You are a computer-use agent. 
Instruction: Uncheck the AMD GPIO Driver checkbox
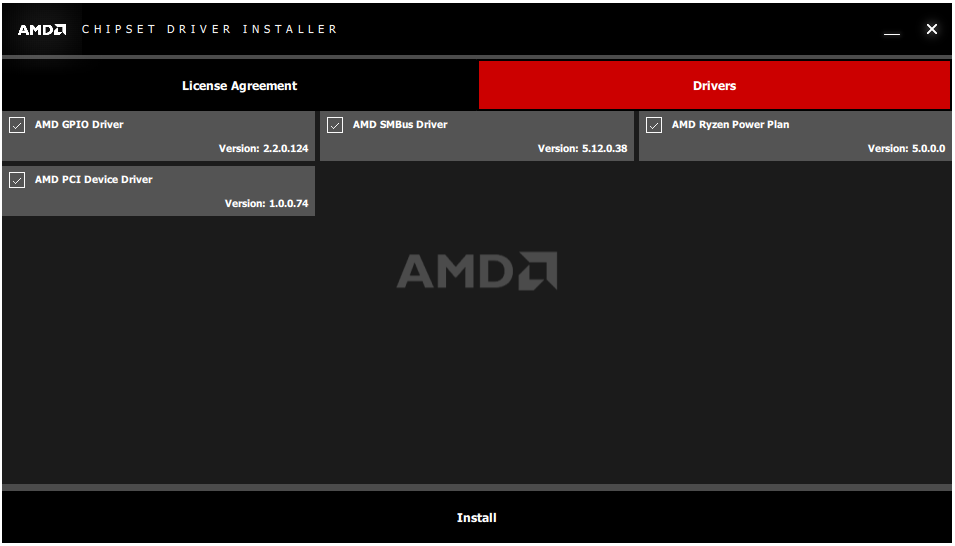[x=17, y=125]
